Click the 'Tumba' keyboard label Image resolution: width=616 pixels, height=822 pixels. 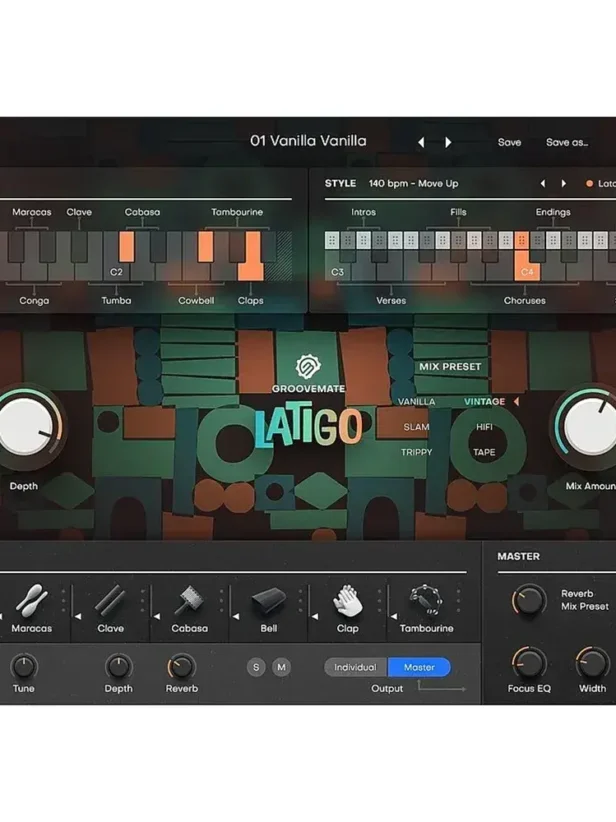pyautogui.click(x=116, y=300)
